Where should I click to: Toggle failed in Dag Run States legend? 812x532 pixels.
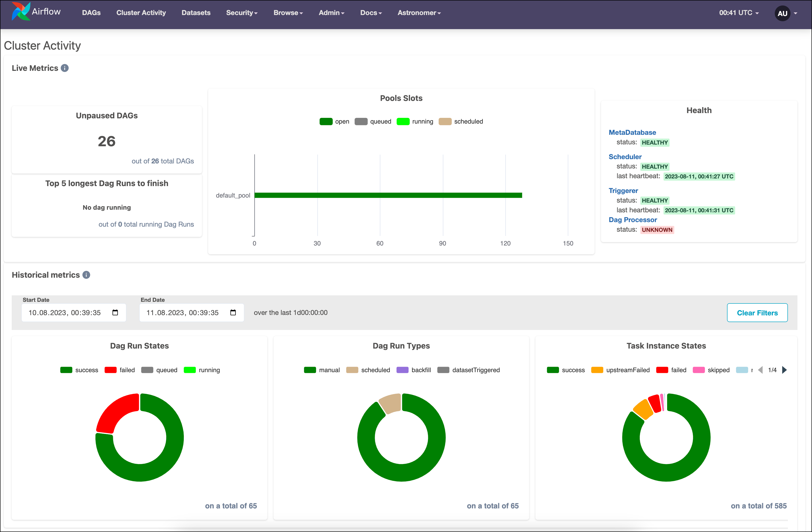[119, 370]
